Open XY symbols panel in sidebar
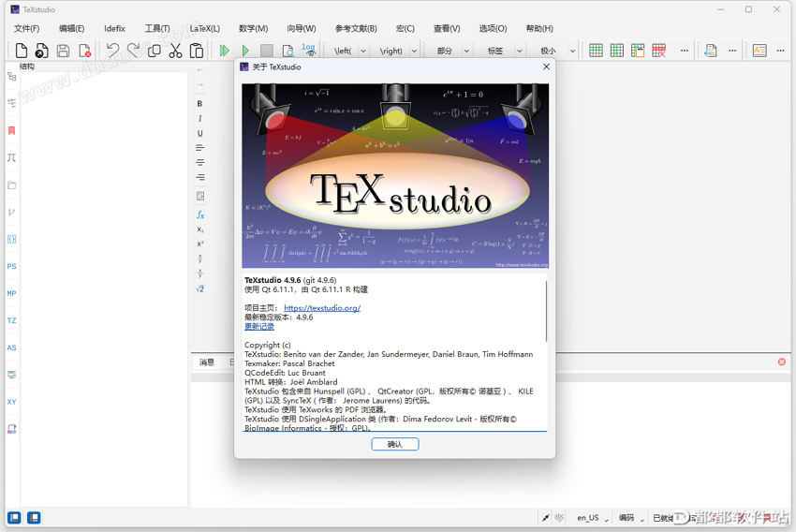 11,402
